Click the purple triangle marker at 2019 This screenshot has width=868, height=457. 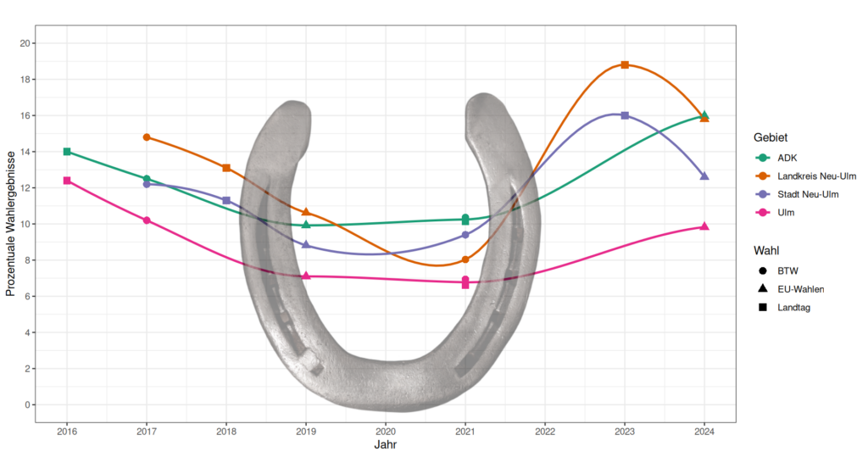[x=306, y=245]
